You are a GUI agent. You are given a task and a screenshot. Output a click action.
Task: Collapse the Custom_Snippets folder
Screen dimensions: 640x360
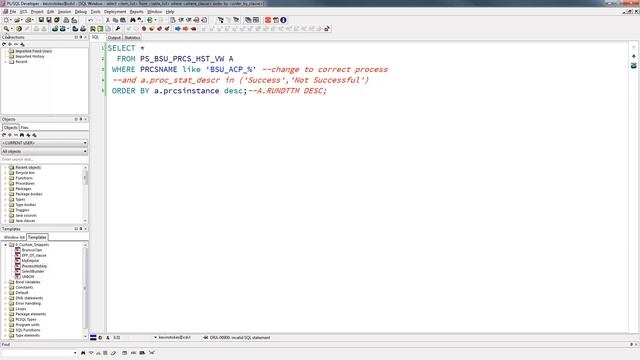[6, 245]
